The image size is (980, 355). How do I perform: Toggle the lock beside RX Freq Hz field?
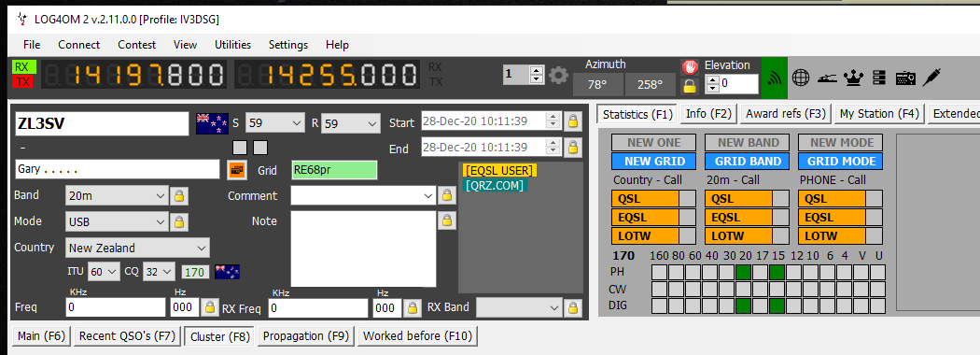[x=413, y=307]
